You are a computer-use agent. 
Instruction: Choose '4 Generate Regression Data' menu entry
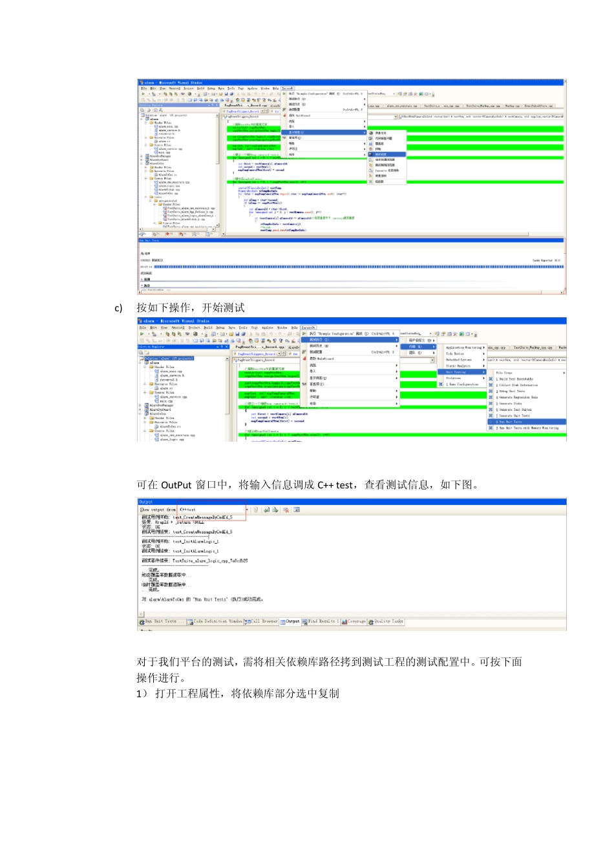click(527, 397)
